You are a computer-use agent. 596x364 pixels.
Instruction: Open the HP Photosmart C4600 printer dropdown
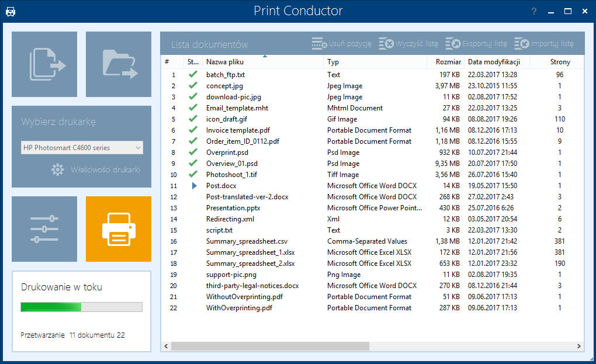(82, 148)
